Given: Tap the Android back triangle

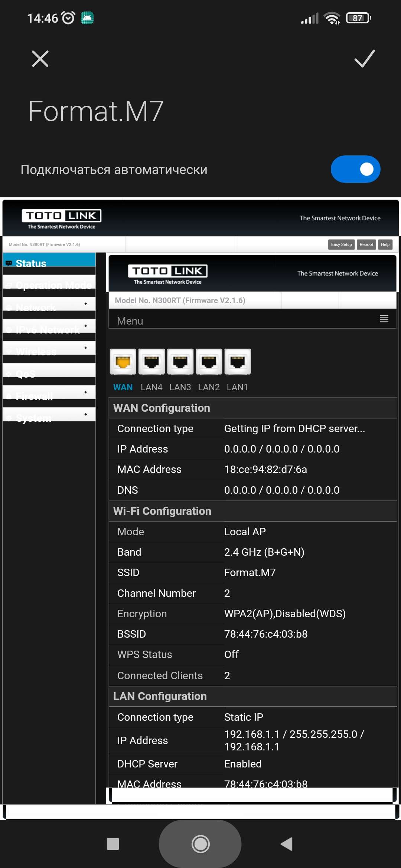Looking at the screenshot, I should (287, 844).
